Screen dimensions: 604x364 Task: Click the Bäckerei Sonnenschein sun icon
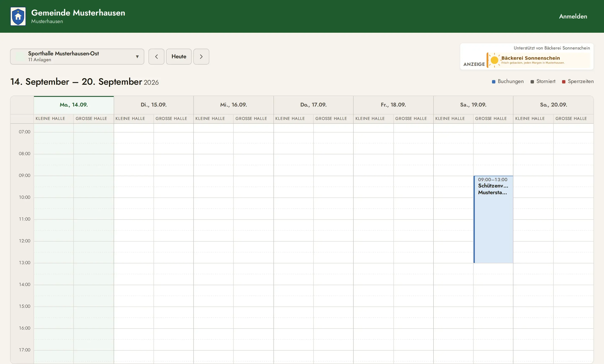click(x=494, y=60)
